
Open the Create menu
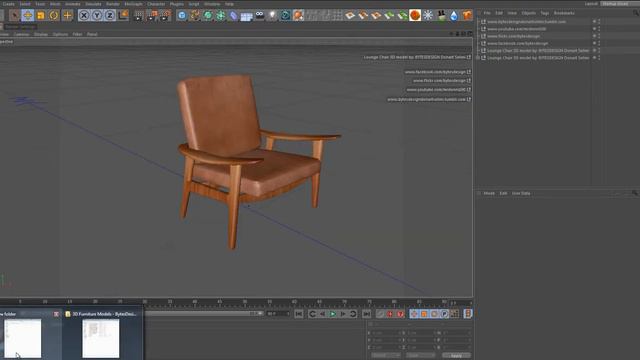tap(9, 4)
